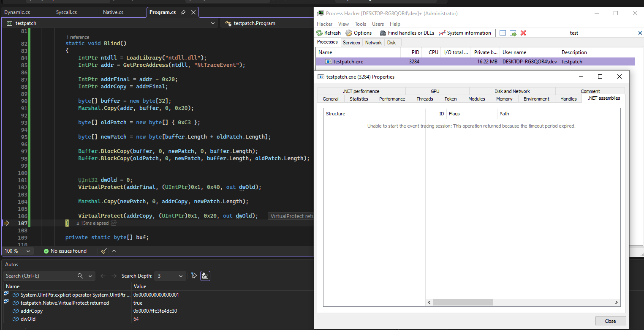This screenshot has height=330, width=644.
Task: Click the red X terminate icon in toolbar
Action: tap(523, 33)
